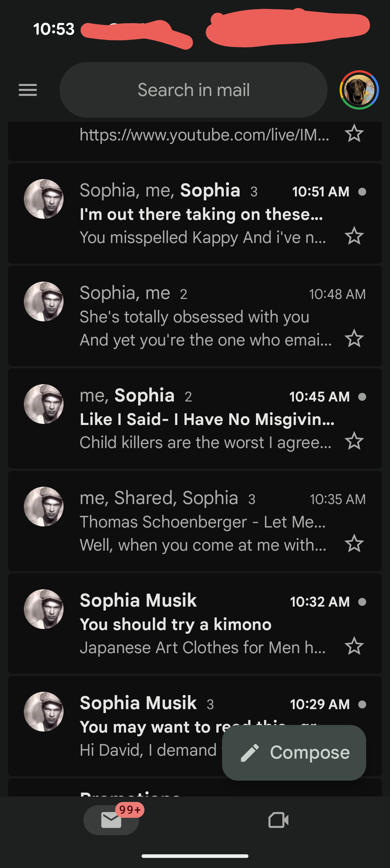
Task: Star the YouTube live link email
Action: [x=354, y=134]
